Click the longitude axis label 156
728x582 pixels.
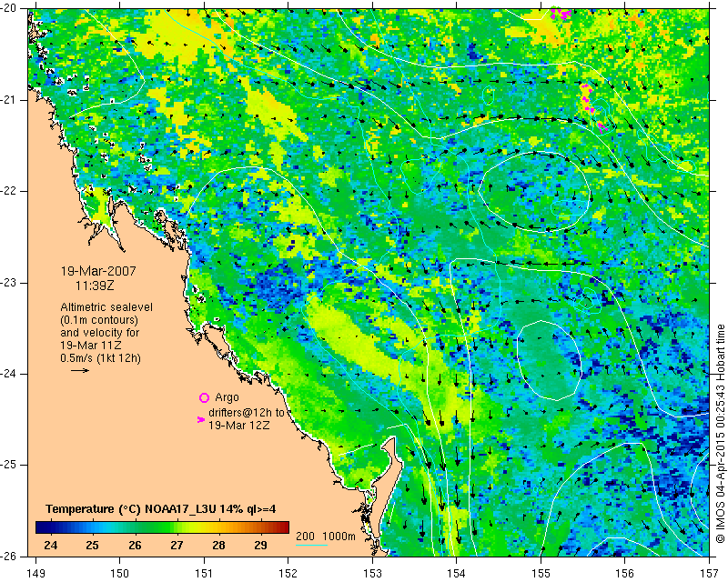pyautogui.click(x=625, y=573)
